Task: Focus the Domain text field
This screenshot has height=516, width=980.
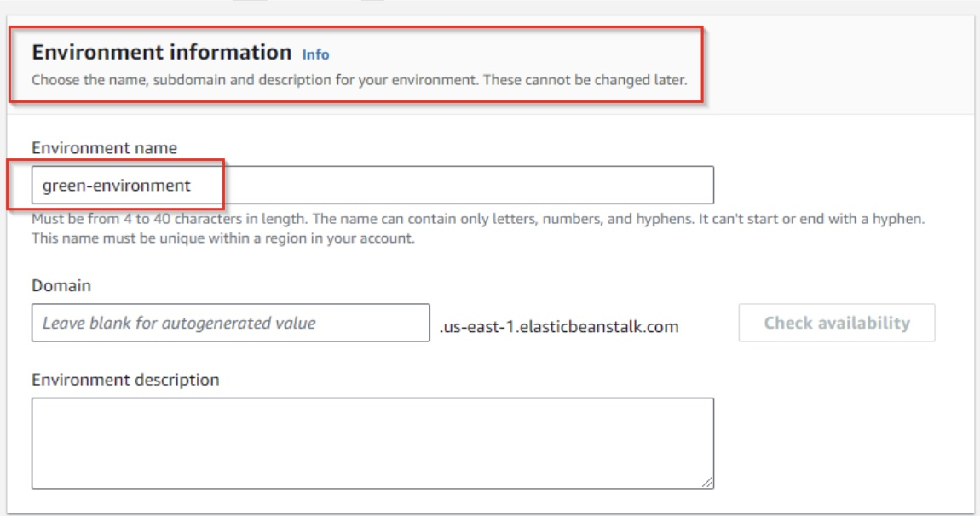Action: coord(230,324)
